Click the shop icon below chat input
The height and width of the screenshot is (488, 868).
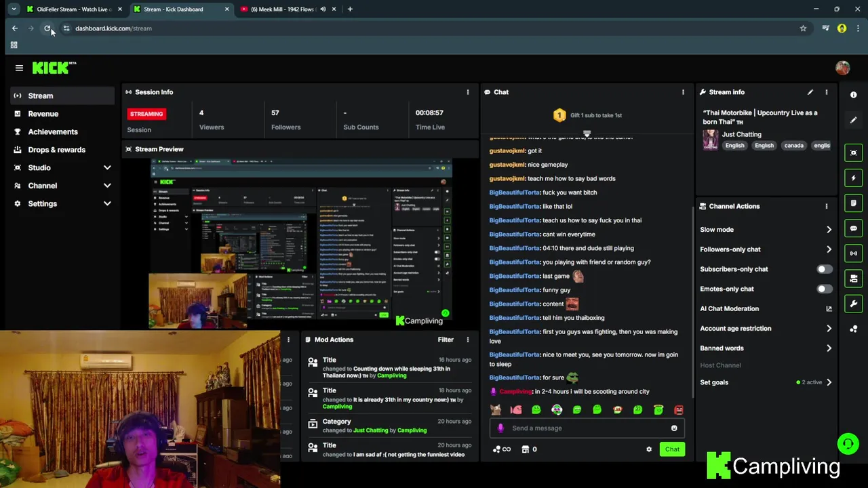[525, 449]
